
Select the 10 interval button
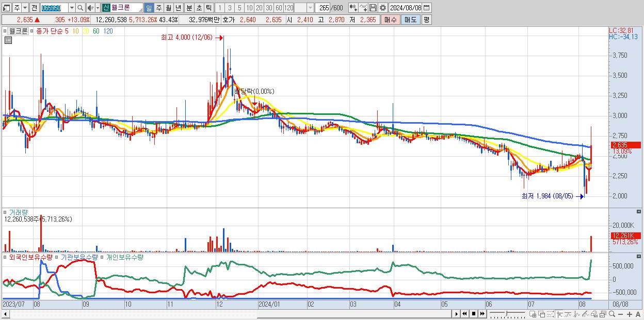(x=249, y=8)
